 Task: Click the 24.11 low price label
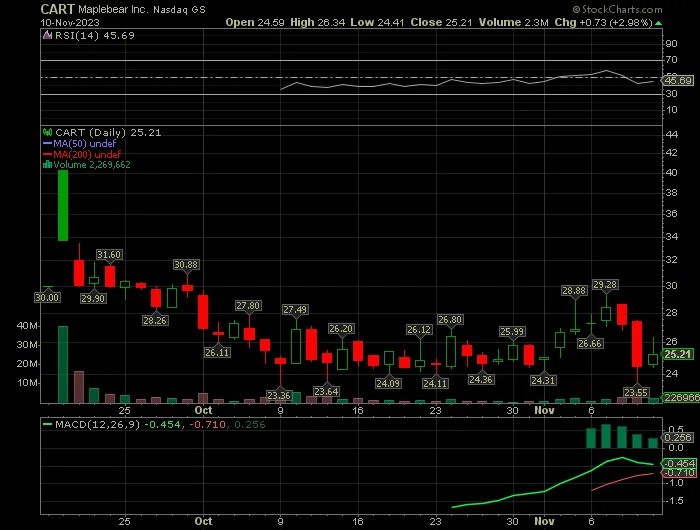(435, 383)
